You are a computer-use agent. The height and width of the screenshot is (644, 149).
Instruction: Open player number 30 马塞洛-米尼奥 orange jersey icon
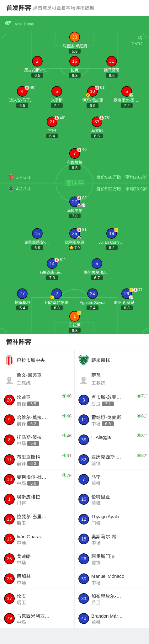point(75,37)
